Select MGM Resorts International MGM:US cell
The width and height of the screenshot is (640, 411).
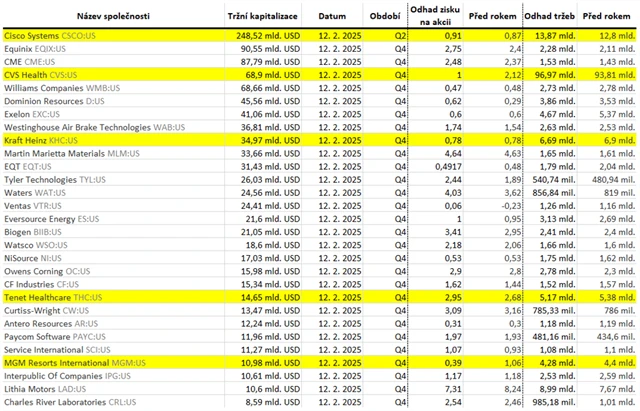(x=75, y=363)
